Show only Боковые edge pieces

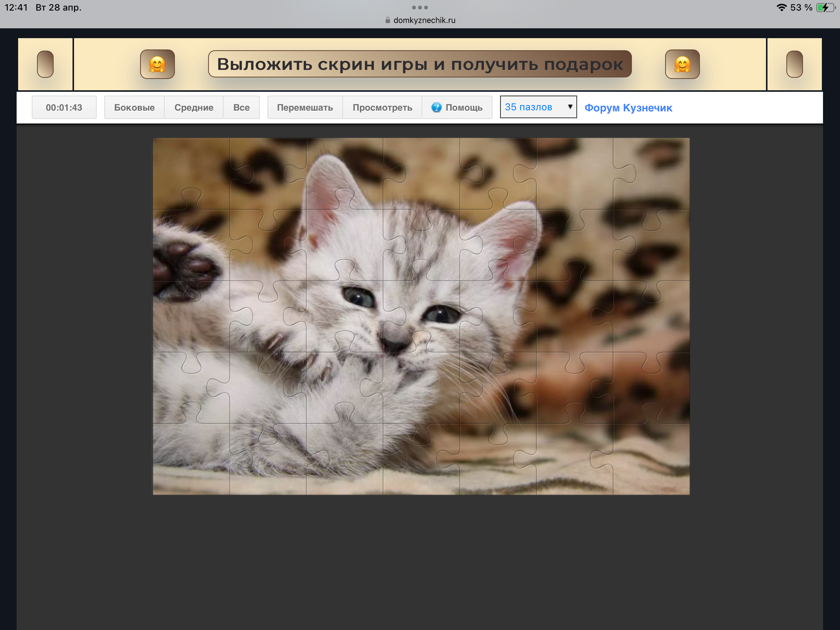click(x=134, y=108)
